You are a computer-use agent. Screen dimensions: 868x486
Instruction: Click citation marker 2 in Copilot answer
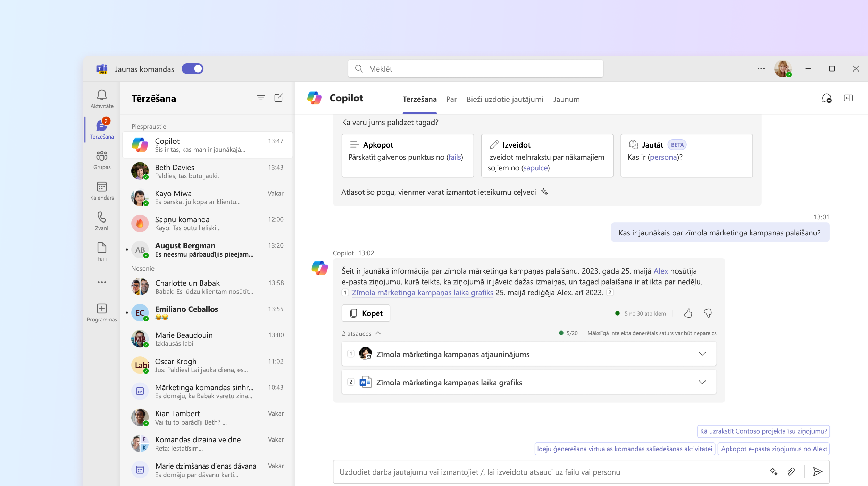pos(610,292)
